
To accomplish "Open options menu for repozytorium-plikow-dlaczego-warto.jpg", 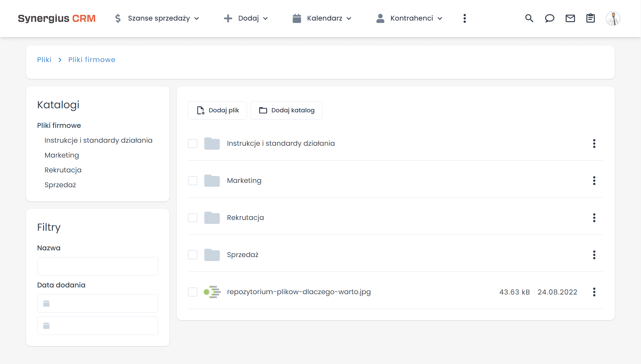I will 594,292.
